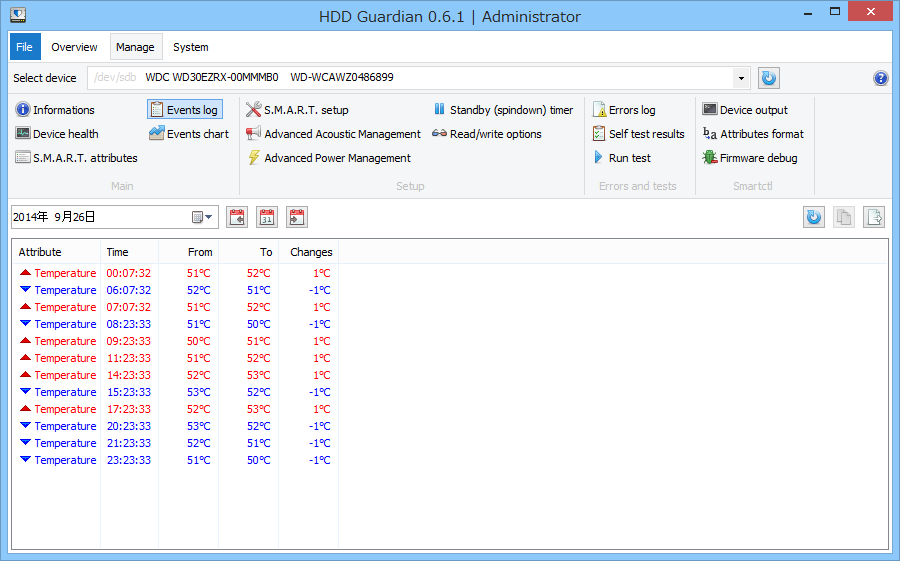Open Device health view

point(57,134)
